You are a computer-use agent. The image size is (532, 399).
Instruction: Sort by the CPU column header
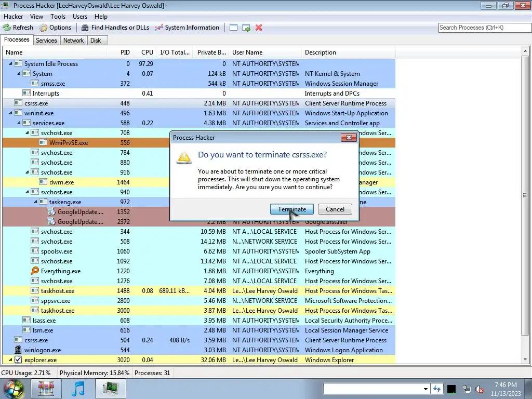coord(144,52)
